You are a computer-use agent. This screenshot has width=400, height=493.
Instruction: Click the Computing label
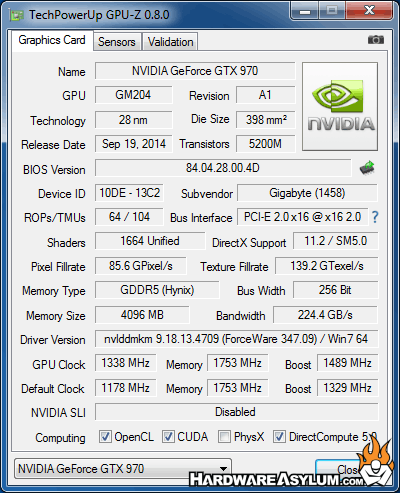pos(60,438)
